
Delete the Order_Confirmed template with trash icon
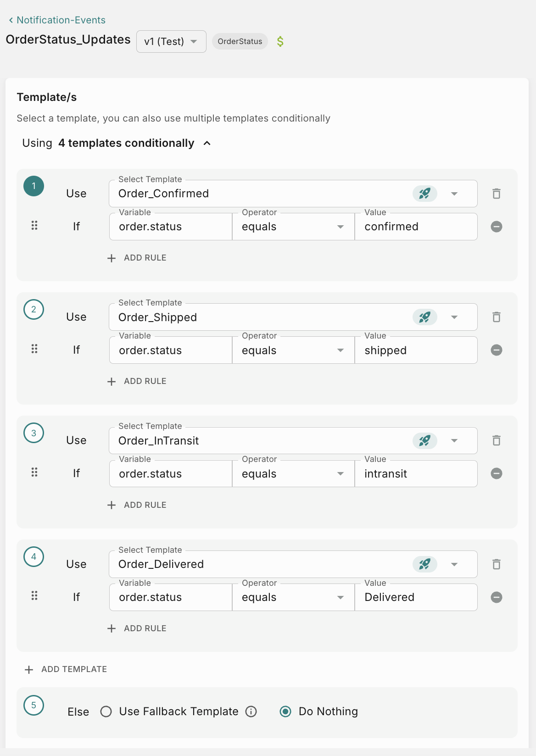496,194
